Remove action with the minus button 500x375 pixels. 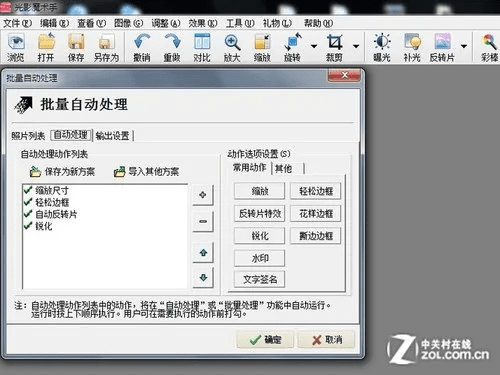(x=203, y=221)
